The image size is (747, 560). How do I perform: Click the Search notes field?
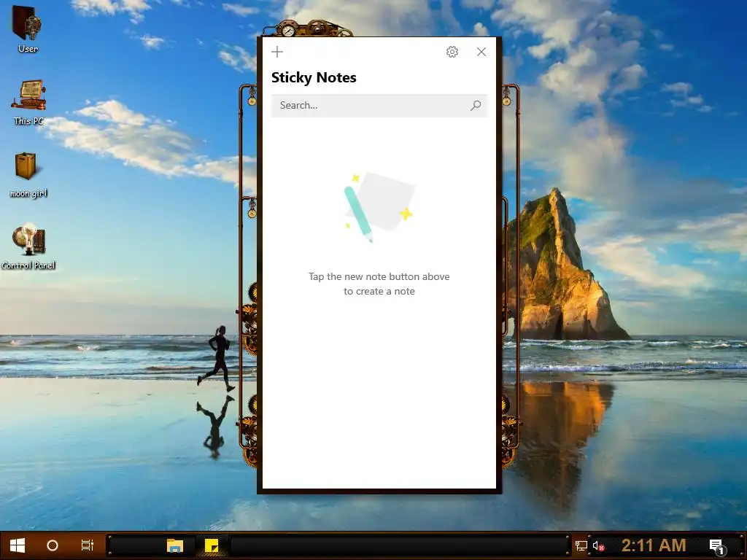pos(379,105)
